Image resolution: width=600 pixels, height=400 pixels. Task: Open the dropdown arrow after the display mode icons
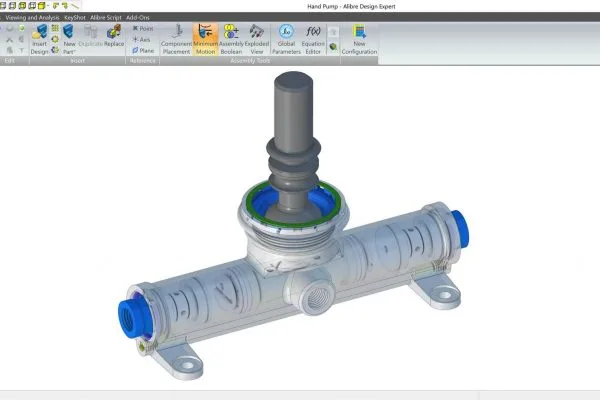48,6
